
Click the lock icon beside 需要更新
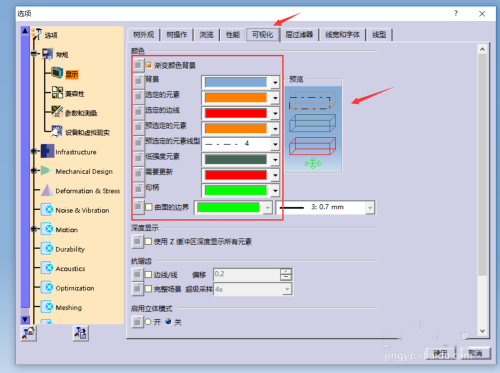(x=138, y=173)
